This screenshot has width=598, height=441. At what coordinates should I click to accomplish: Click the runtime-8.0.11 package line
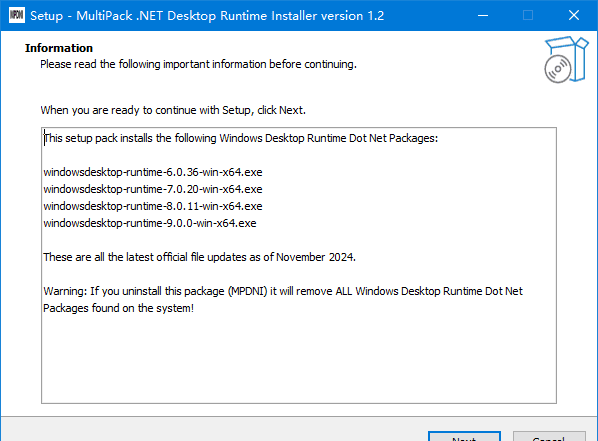pyautogui.click(x=153, y=206)
